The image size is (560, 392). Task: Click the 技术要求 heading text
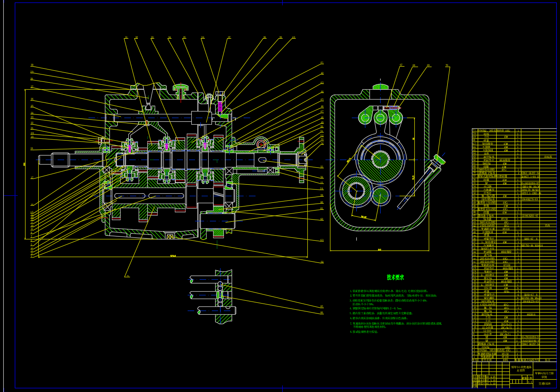[x=395, y=278]
